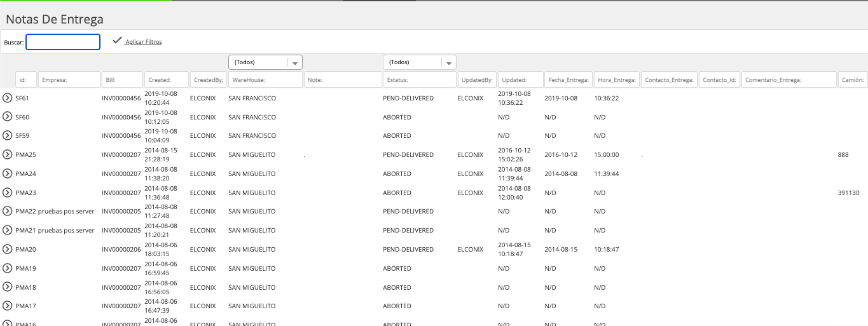Expand row PMA18 details arrow
This screenshot has height=326, width=868.
[8, 287]
